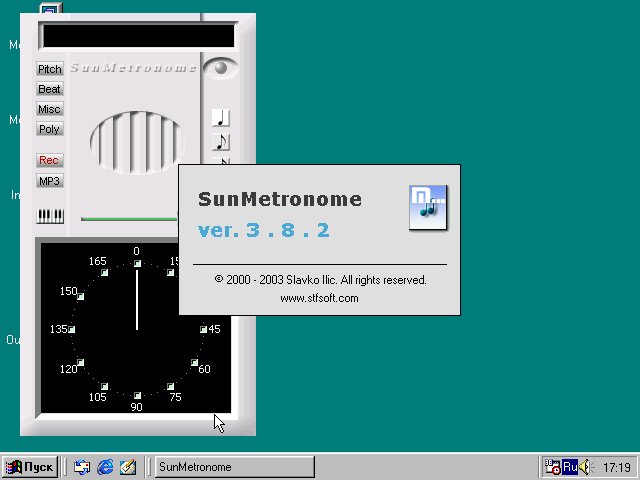Viewport: 640px width, 480px height.
Task: Click the www.stfsoft.com website link
Action: 319,297
